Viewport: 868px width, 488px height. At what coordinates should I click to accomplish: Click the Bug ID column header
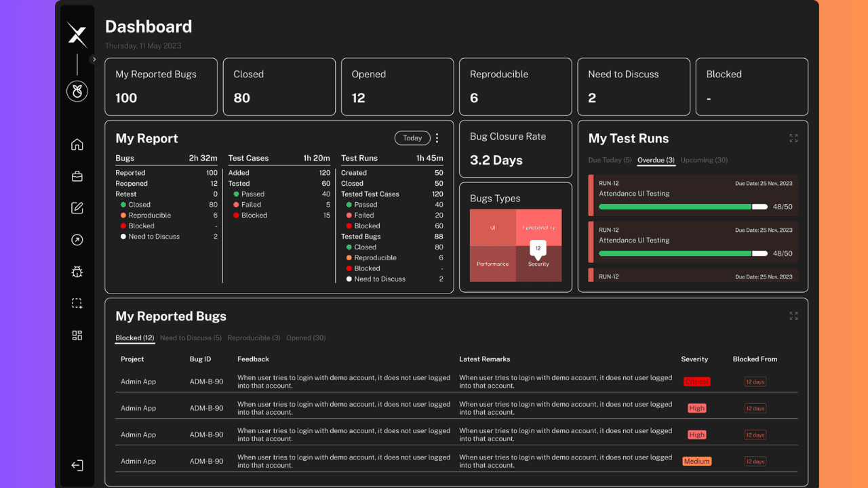click(200, 359)
